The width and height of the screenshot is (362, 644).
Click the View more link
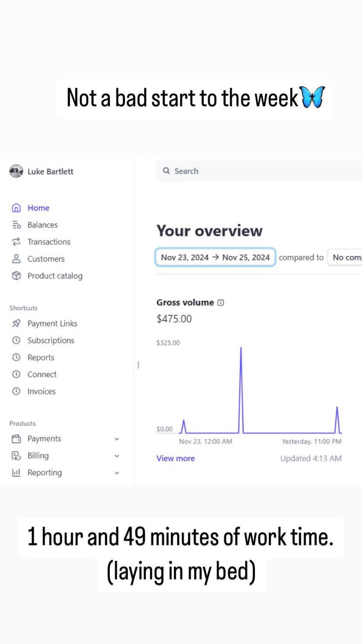point(175,458)
